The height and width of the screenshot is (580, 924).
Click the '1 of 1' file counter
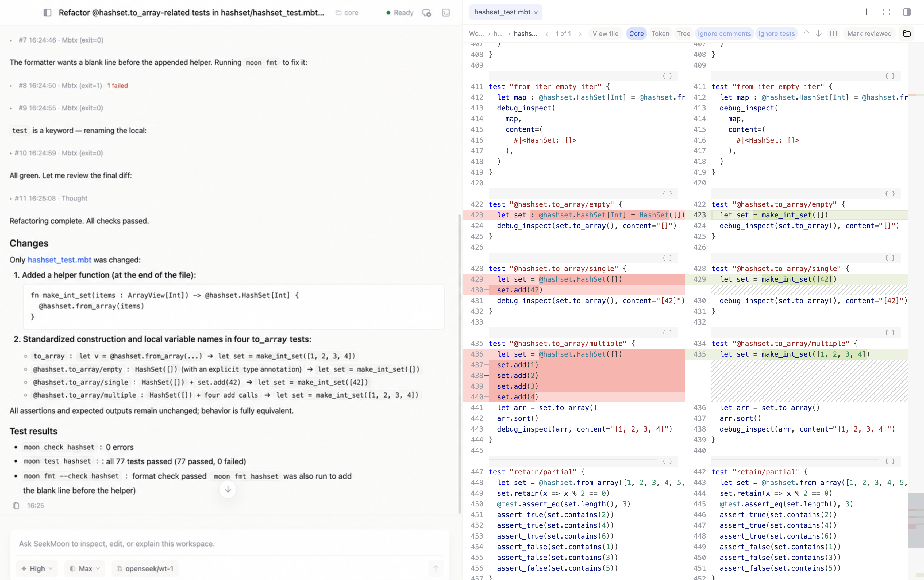(563, 34)
